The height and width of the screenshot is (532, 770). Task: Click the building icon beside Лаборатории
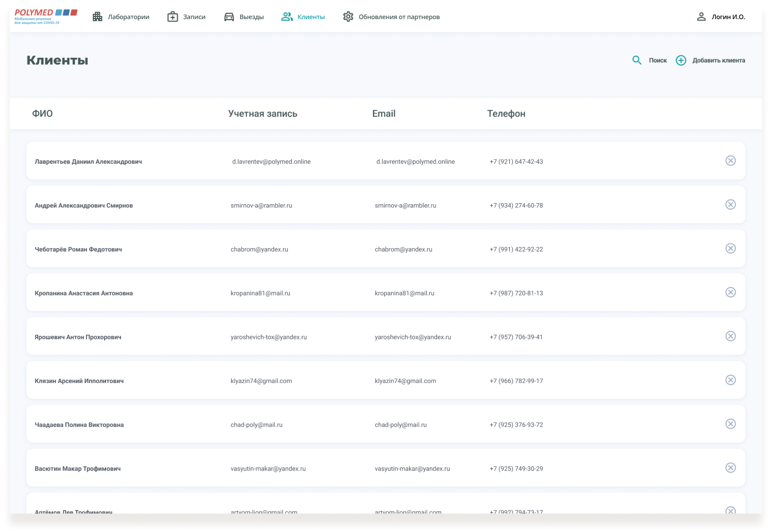pyautogui.click(x=98, y=17)
